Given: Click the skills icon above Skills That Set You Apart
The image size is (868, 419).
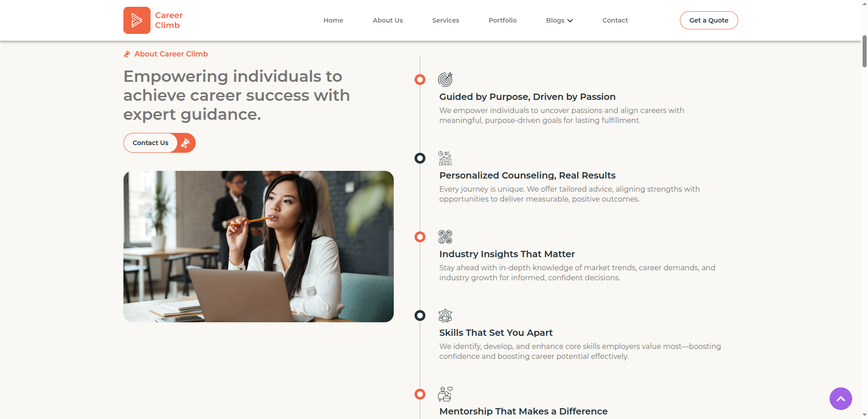Looking at the screenshot, I should coord(445,315).
